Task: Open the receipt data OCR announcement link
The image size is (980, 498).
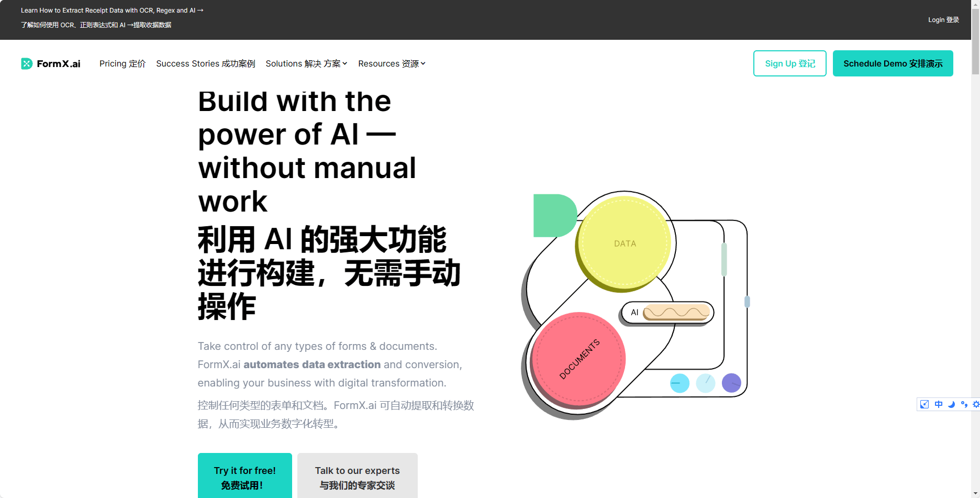Action: pos(112,10)
